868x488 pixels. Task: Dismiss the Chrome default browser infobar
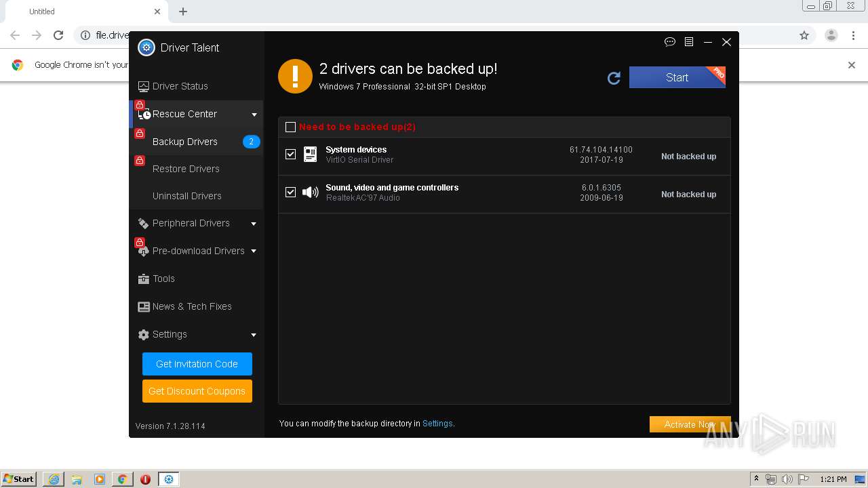(x=852, y=65)
